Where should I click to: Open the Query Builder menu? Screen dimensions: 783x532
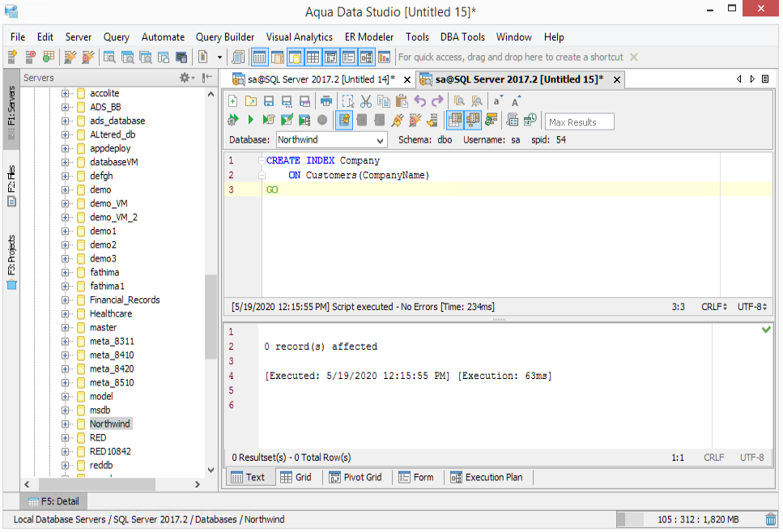pos(225,37)
